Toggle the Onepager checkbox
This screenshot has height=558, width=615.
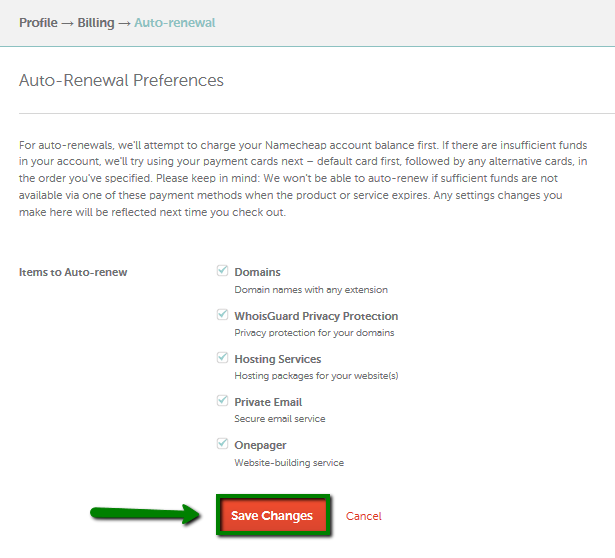click(222, 444)
